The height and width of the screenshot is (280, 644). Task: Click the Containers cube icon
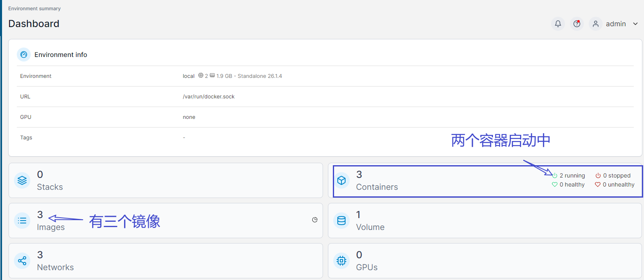(x=341, y=180)
